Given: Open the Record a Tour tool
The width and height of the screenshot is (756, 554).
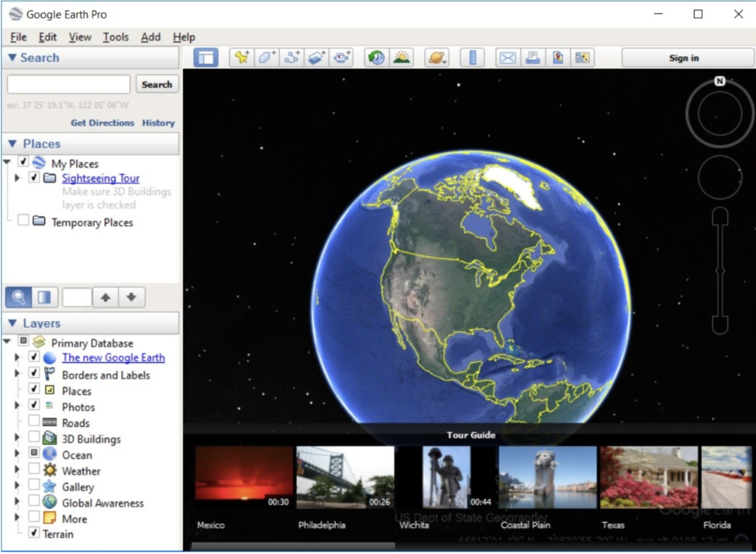Looking at the screenshot, I should pos(342,58).
